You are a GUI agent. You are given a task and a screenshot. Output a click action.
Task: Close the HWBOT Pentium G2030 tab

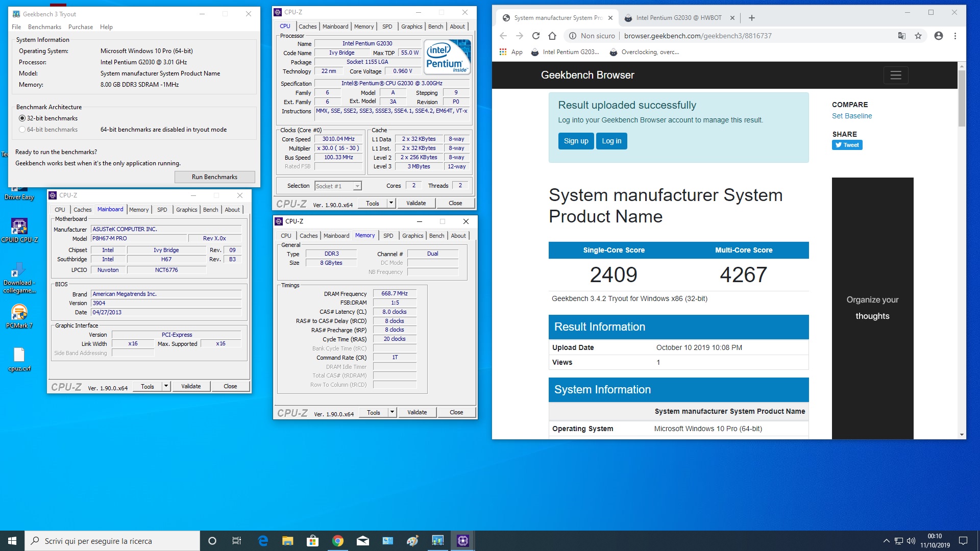[x=732, y=18]
